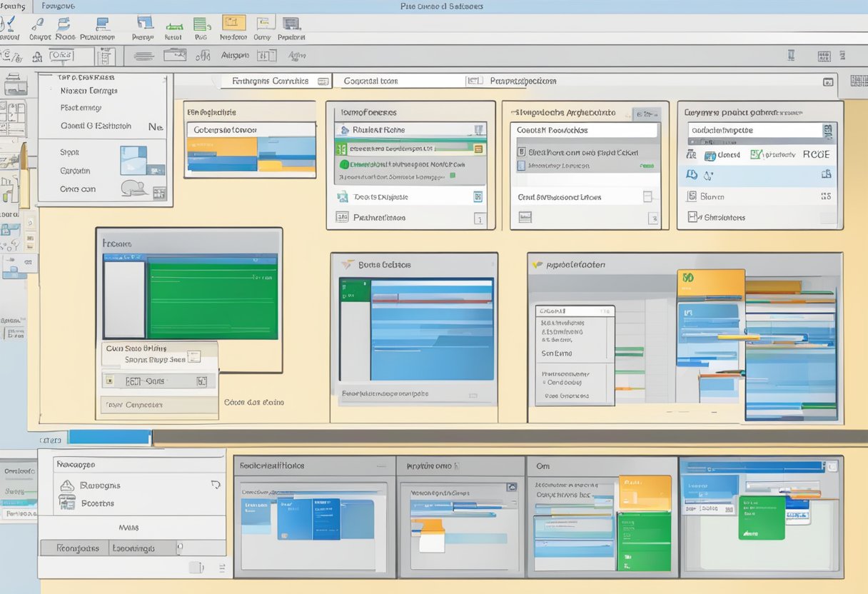Click the blue progress bar segment
The image size is (868, 594).
pos(109,437)
